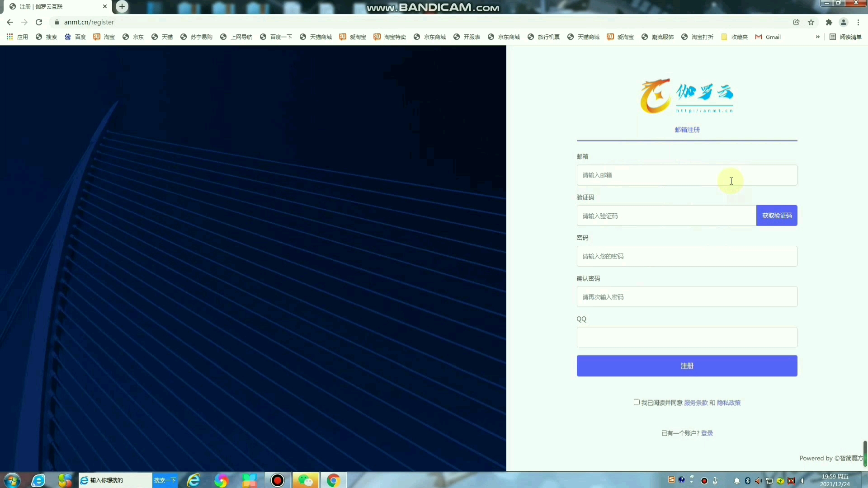Open the 潮流服饰 bookmark
868x488 pixels.
[x=657, y=37]
